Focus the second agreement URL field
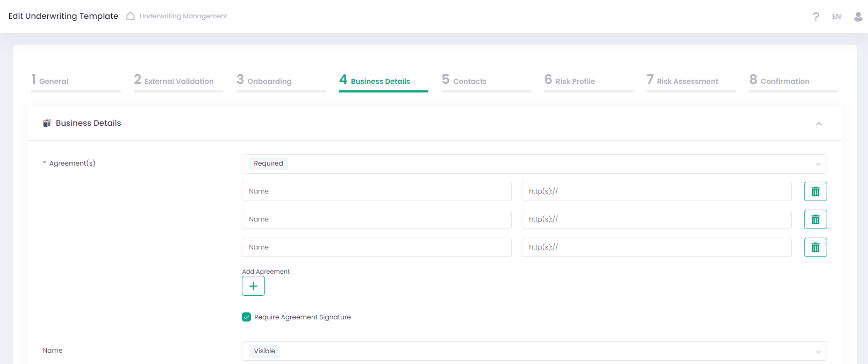 656,219
